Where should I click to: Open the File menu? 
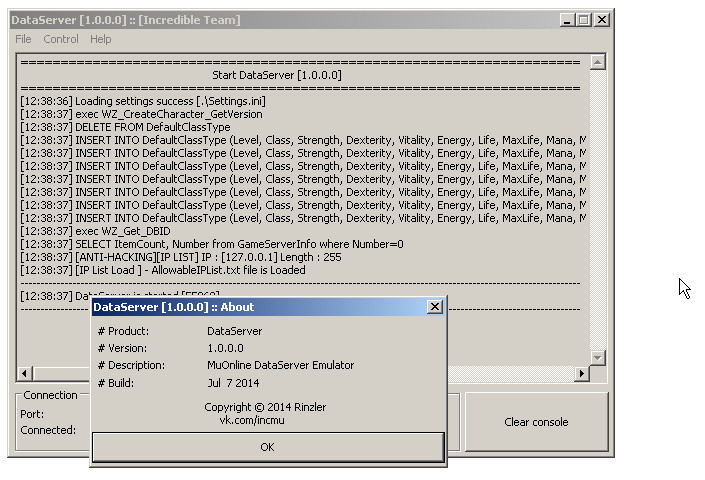coord(23,39)
